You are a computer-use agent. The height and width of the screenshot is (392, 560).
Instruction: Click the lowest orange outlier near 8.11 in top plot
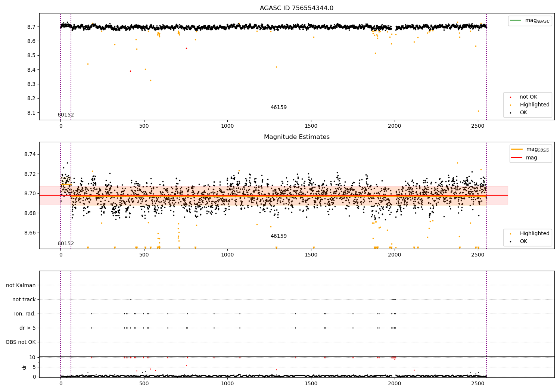[x=478, y=111]
